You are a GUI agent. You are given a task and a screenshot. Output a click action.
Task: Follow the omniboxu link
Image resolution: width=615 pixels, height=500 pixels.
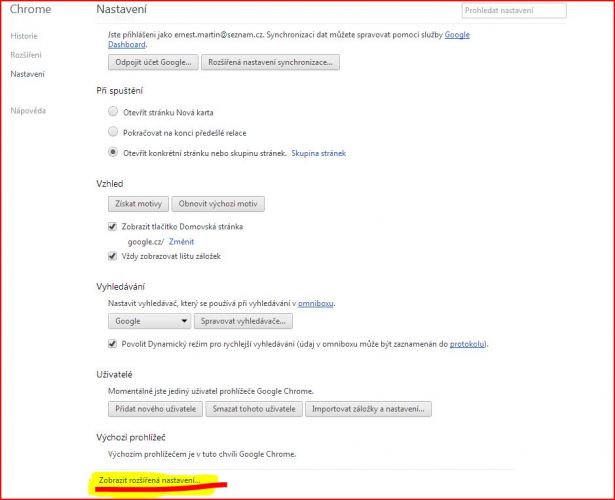(x=316, y=304)
